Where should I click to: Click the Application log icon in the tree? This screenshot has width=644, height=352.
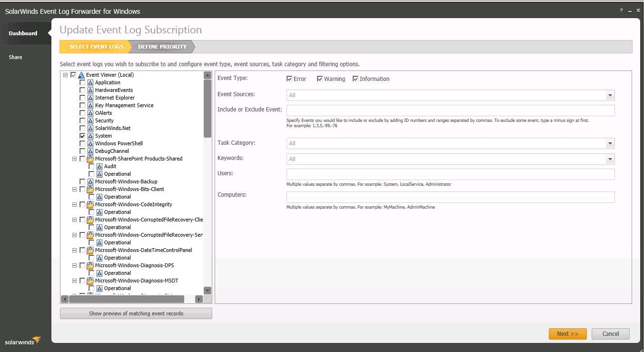(x=90, y=82)
